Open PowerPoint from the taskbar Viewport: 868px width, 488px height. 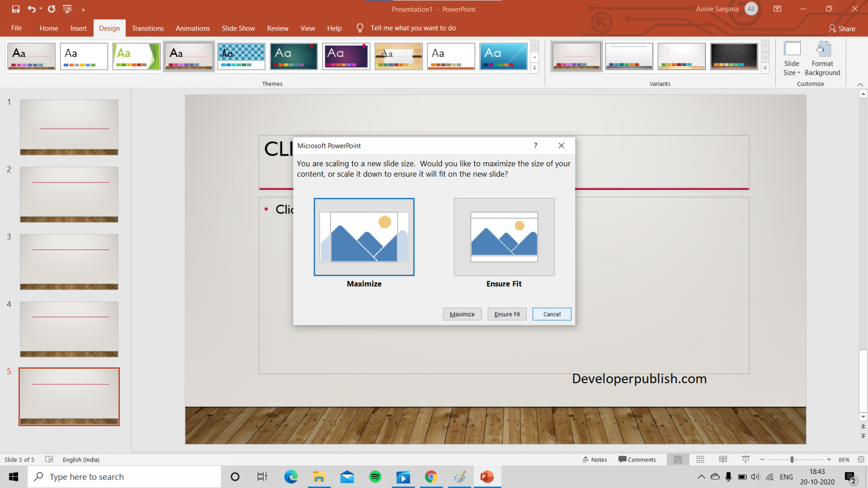[x=487, y=477]
